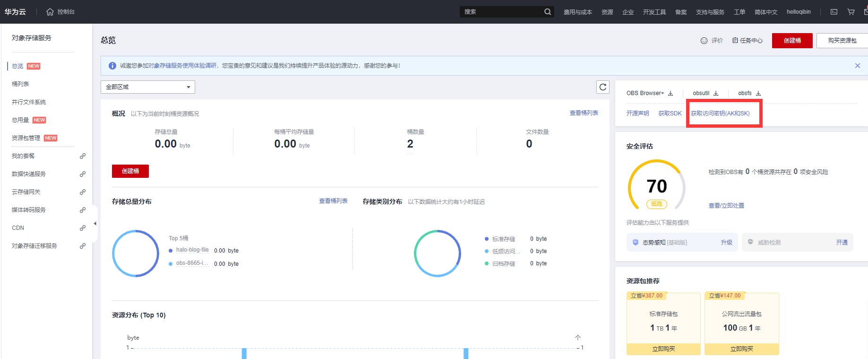Click the 获取访问密钥(AK和SK) link
The height and width of the screenshot is (359, 868).
(721, 114)
